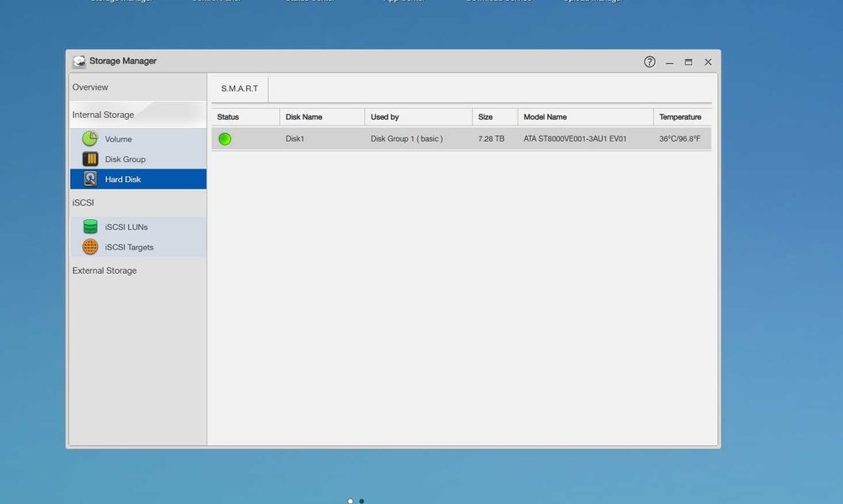Click the S.M.A.R.T button
Viewport: 843px width, 504px height.
pyautogui.click(x=239, y=88)
